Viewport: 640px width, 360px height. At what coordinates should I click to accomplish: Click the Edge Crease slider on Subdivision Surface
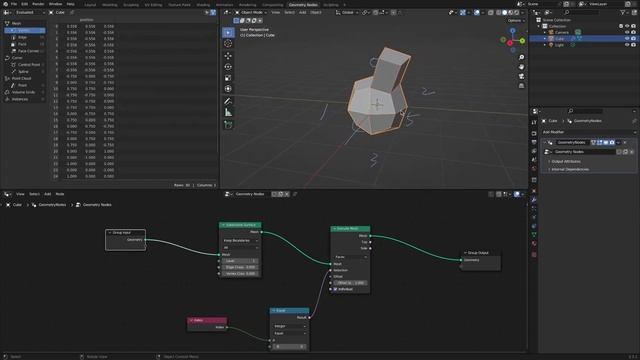pyautogui.click(x=240, y=267)
